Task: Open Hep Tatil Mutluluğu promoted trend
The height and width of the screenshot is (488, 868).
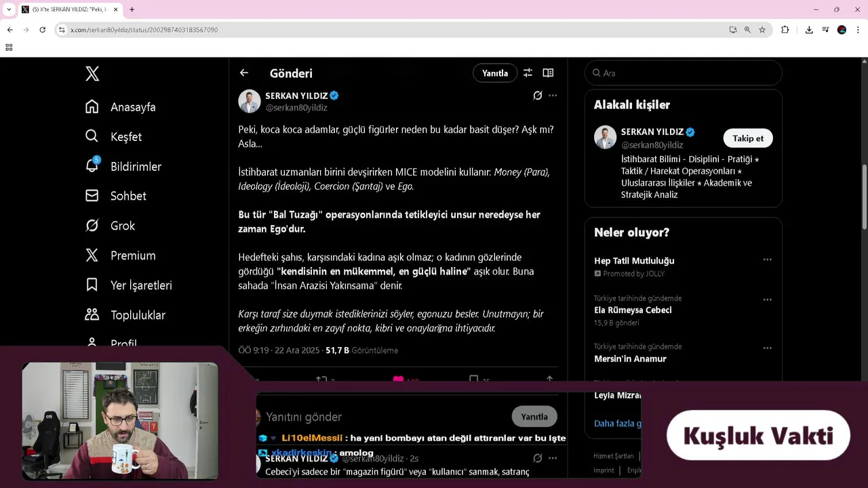Action: (x=634, y=261)
